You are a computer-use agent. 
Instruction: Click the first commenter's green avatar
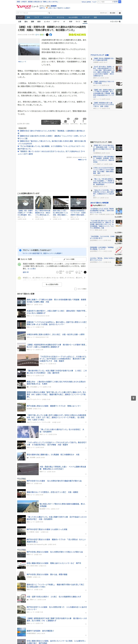tap(19, 264)
